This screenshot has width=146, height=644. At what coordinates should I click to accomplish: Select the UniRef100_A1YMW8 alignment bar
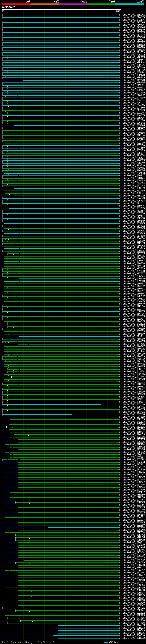[x=71, y=80]
